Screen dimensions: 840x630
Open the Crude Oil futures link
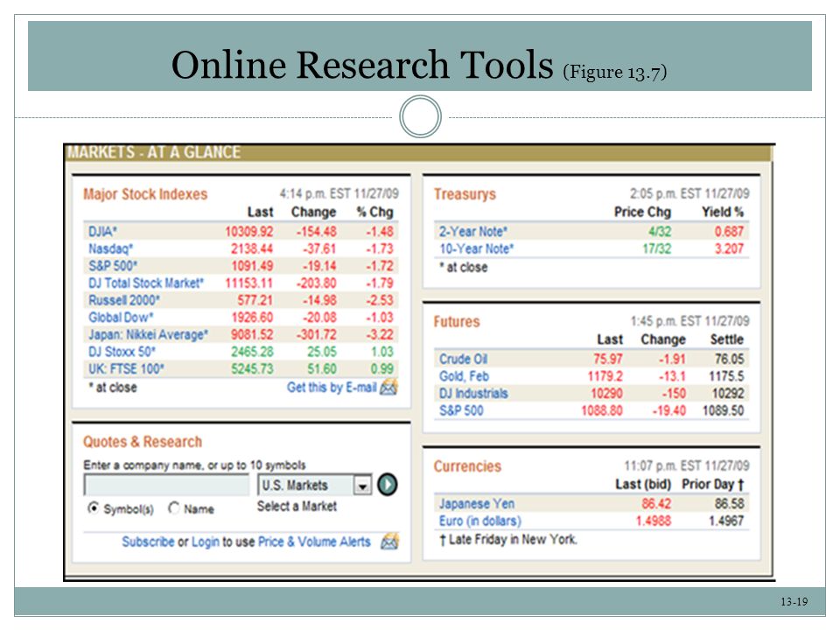click(464, 359)
